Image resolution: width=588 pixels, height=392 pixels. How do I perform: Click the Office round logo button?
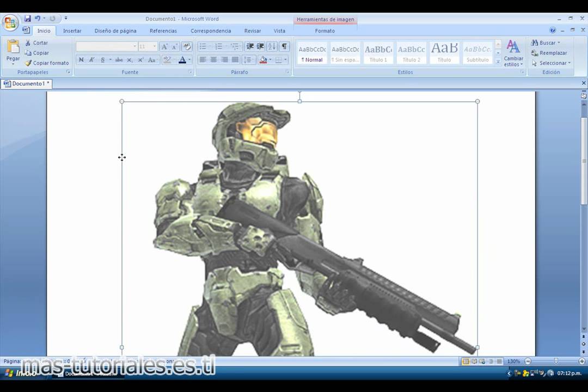10,23
